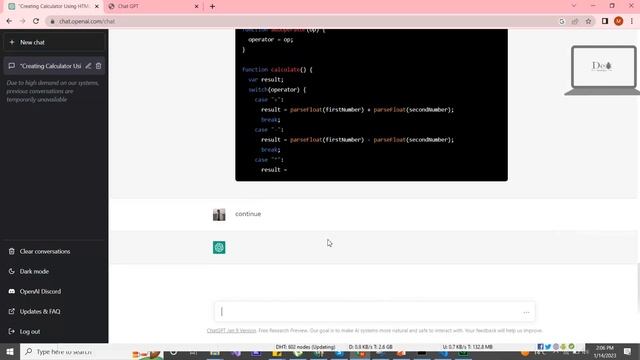The image size is (640, 360).
Task: Open the Chrome profile avatar
Action: click(x=618, y=21)
